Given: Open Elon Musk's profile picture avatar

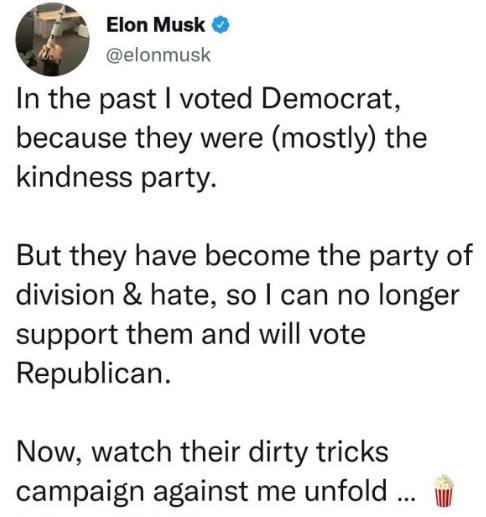Looking at the screenshot, I should click(52, 39).
